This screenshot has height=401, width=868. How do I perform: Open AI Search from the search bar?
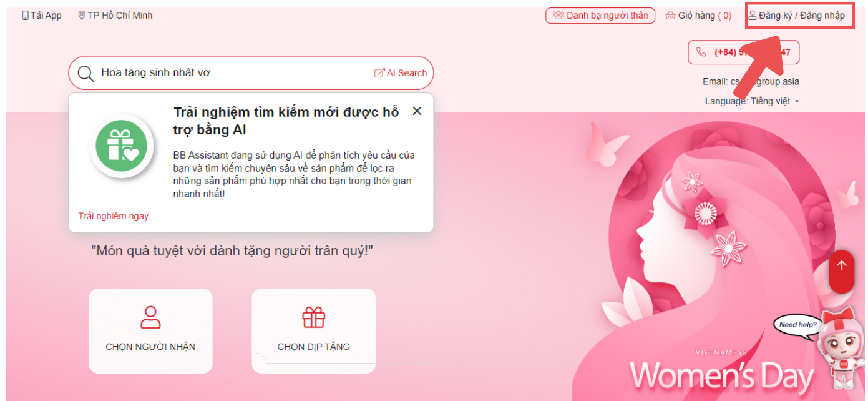(401, 73)
